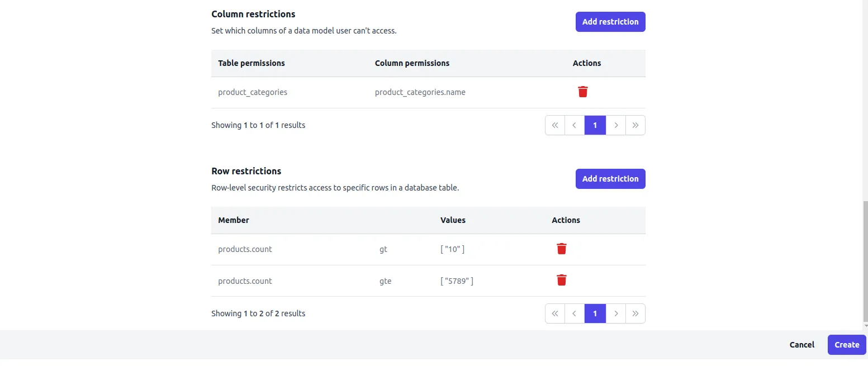Click the Create button
This screenshot has height=366, width=868.
coord(847,345)
